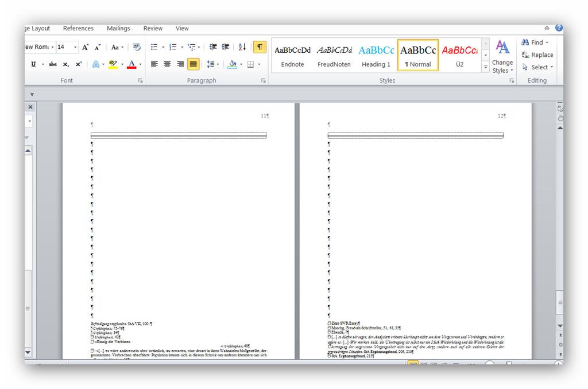Click the Text Effects glowing A icon

tap(96, 64)
